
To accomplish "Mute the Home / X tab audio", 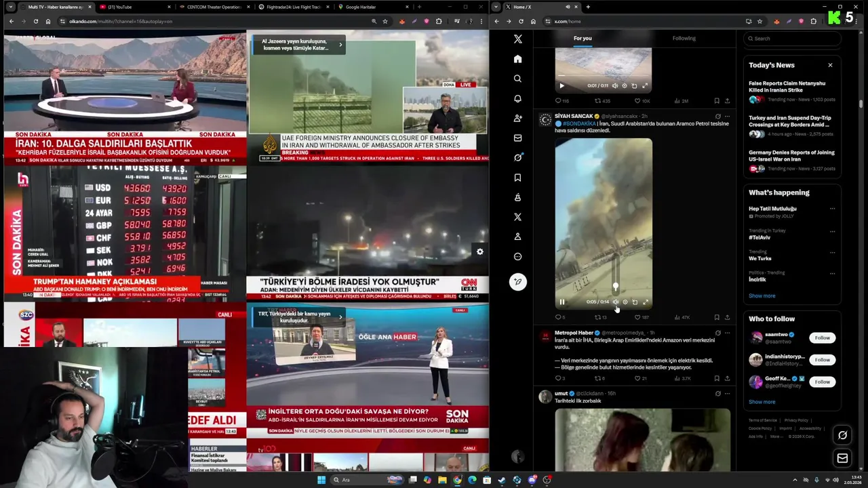I will (x=567, y=7).
